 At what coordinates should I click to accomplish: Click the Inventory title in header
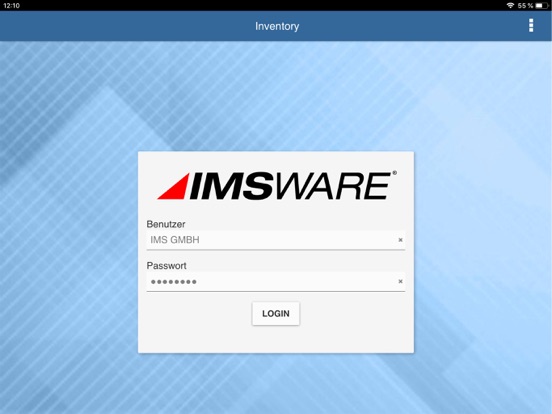[277, 26]
